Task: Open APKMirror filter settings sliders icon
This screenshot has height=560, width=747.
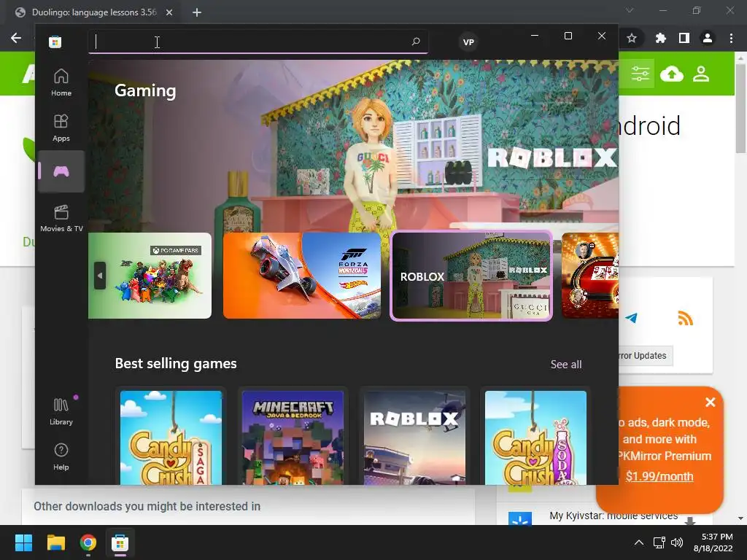Action: point(640,74)
